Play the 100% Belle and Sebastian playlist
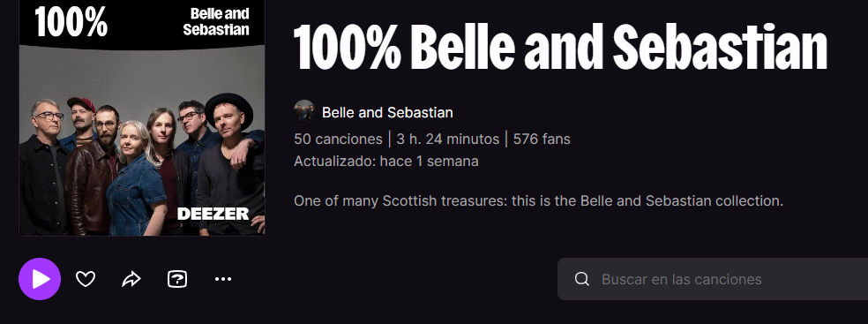868x324 pixels. [x=40, y=279]
